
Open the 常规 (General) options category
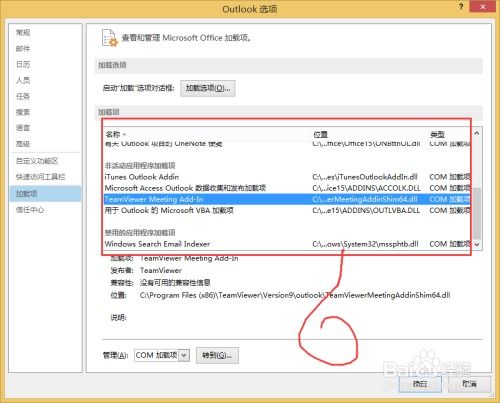pyautogui.click(x=23, y=32)
